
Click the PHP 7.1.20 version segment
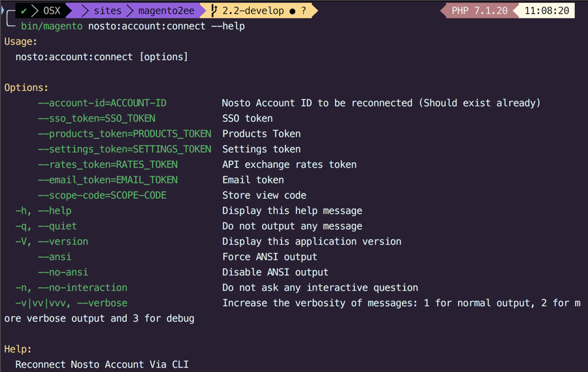click(480, 10)
